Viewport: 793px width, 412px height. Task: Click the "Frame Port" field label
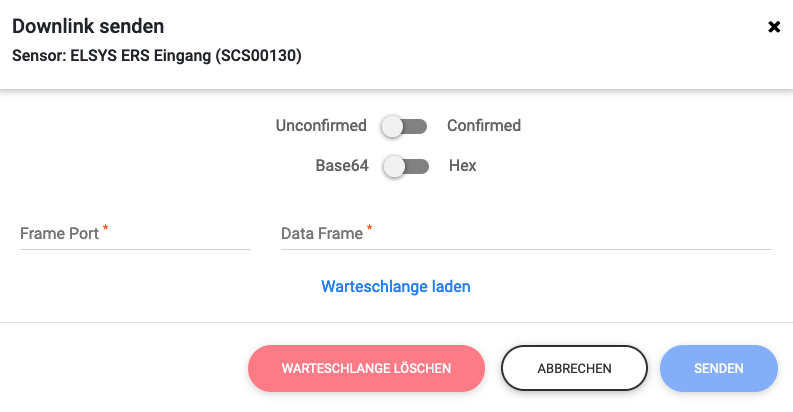pos(59,234)
